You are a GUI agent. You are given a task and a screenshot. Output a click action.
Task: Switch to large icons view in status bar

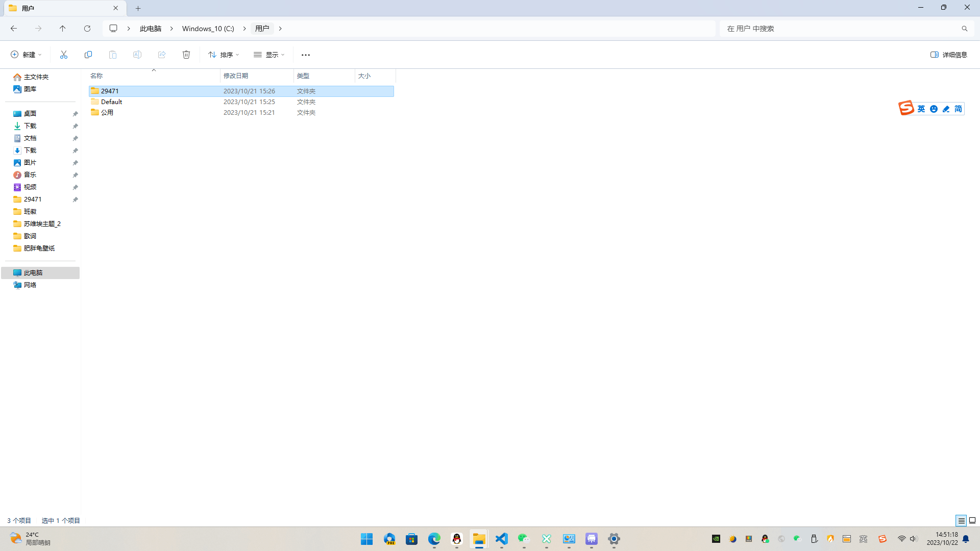pyautogui.click(x=972, y=520)
